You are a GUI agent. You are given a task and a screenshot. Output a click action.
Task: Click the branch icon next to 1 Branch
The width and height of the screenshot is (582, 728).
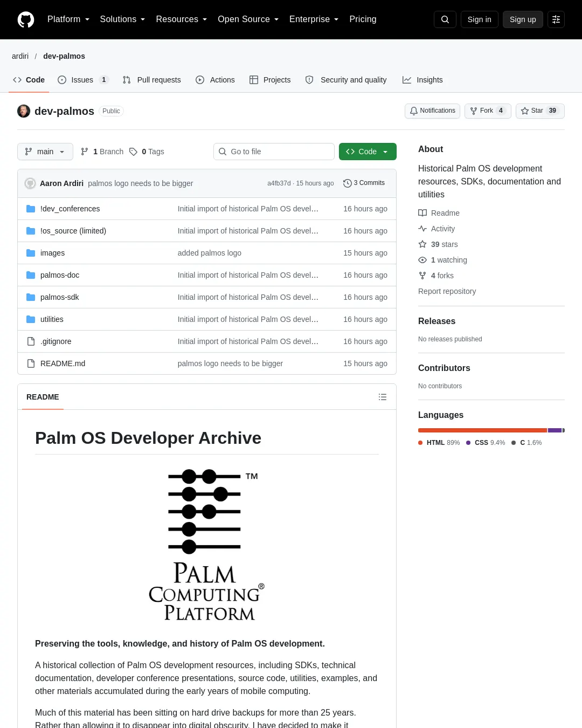coord(85,152)
